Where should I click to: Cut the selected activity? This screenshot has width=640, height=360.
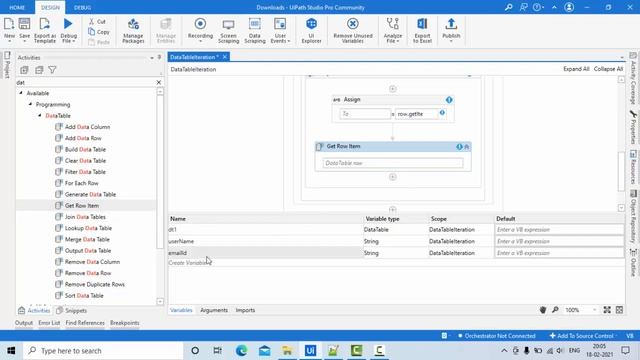click(98, 21)
